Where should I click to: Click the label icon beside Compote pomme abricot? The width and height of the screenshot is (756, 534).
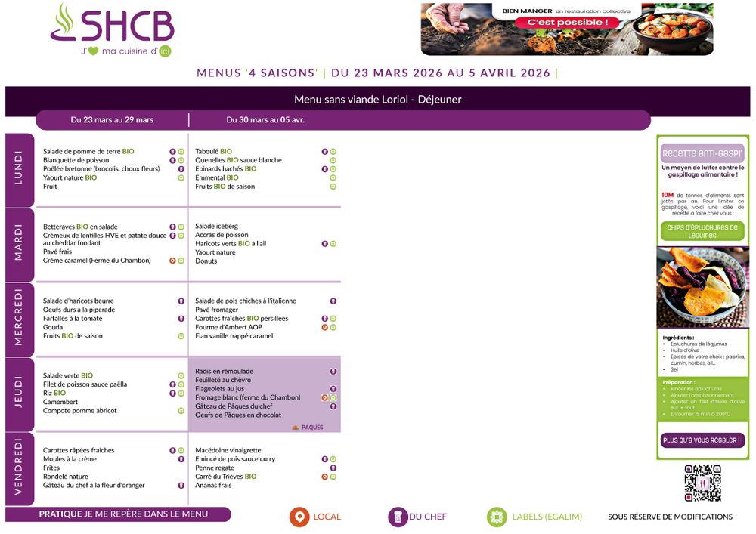point(181,411)
